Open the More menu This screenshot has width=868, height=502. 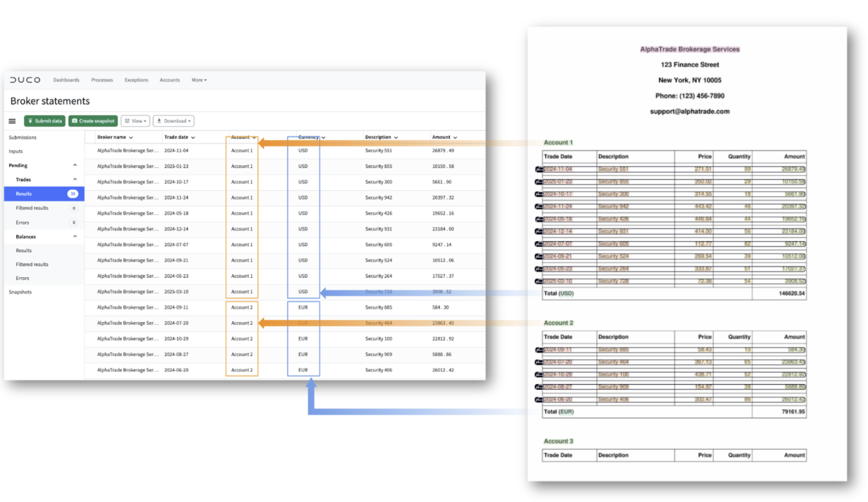199,80
